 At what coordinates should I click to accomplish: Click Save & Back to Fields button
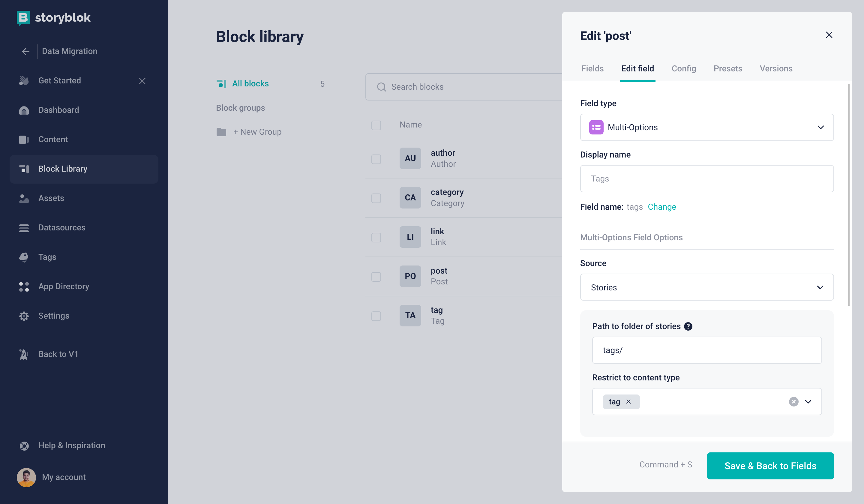point(770,466)
